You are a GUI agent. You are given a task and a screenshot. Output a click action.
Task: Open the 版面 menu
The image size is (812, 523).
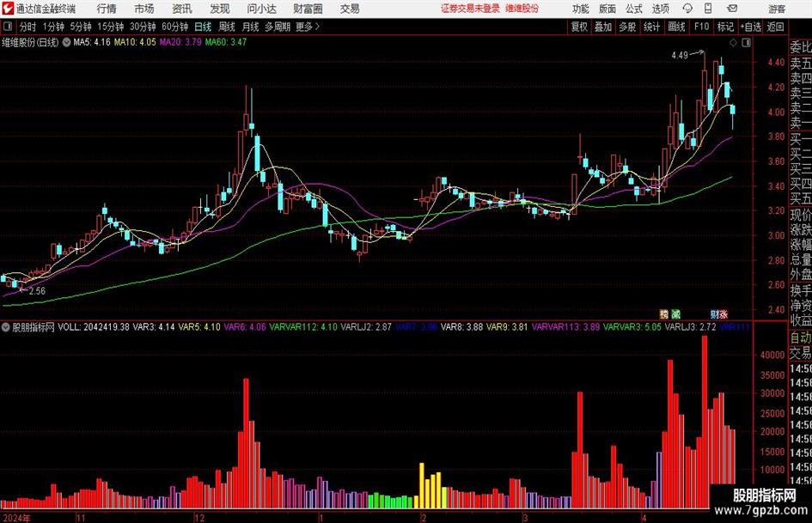point(607,9)
